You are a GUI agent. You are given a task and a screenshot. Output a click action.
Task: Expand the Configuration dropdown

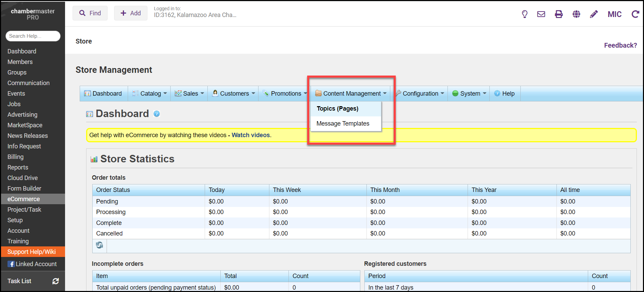420,94
